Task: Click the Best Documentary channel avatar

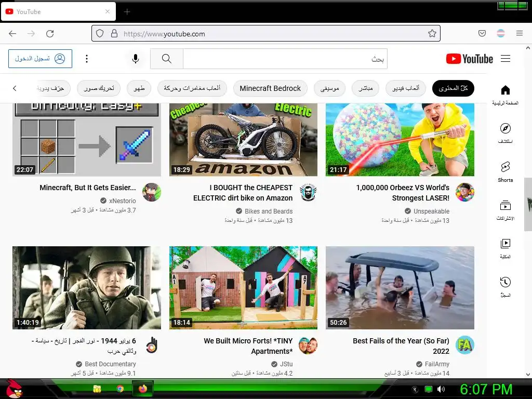Action: [151, 345]
